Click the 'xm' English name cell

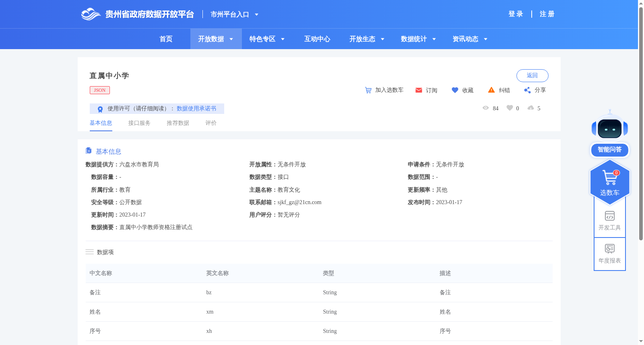click(210, 312)
